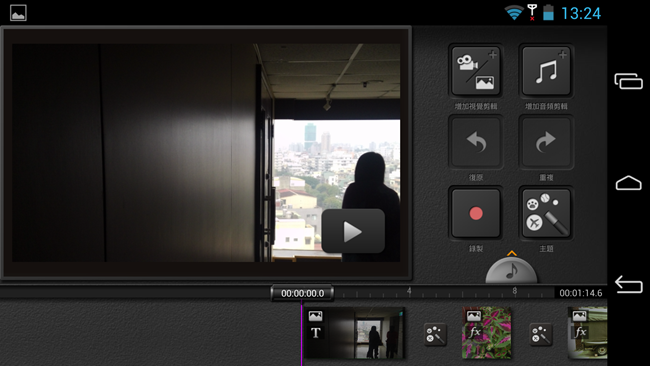The width and height of the screenshot is (650, 366).
Task: Tap the image icon on the first clip
Action: pyautogui.click(x=315, y=317)
